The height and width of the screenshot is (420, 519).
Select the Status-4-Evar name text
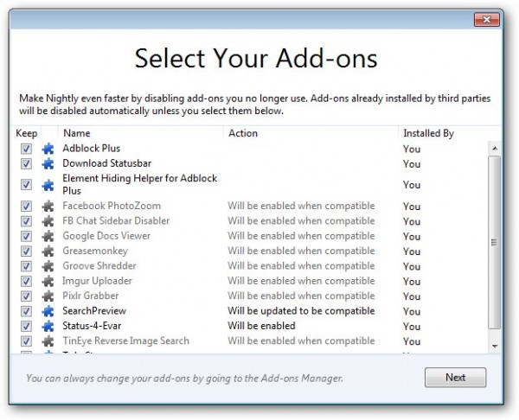tap(92, 326)
